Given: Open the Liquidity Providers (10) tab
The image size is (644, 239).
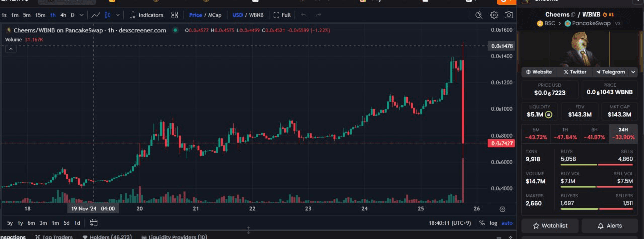Looking at the screenshot, I should tap(174, 236).
